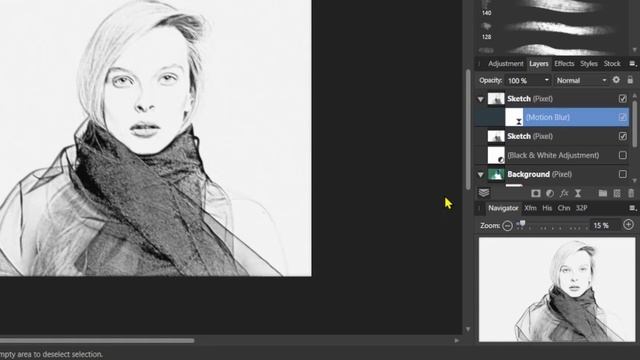Select the lower Sketch (Pixel) layer row
Image resolution: width=640 pixels, height=360 pixels.
click(552, 136)
